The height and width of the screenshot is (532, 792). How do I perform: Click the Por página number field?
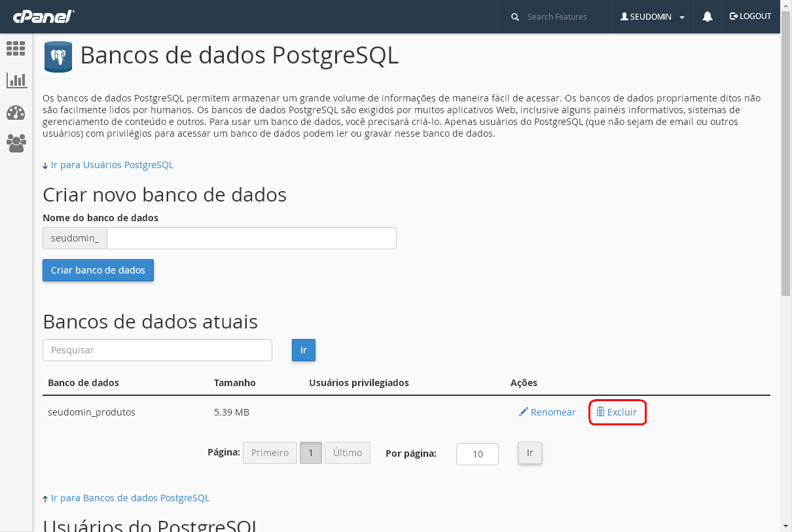pos(477,454)
